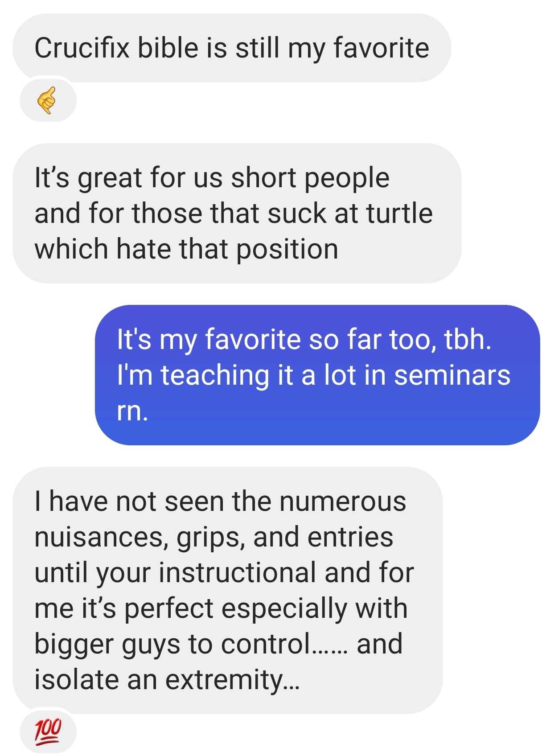The height and width of the screenshot is (756, 542).
Task: Click the message about short people and turtle
Action: 236,213
